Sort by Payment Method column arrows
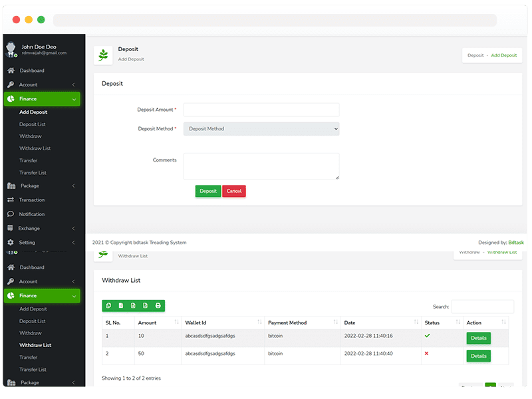Viewport: 532px width, 399px height. click(335, 323)
